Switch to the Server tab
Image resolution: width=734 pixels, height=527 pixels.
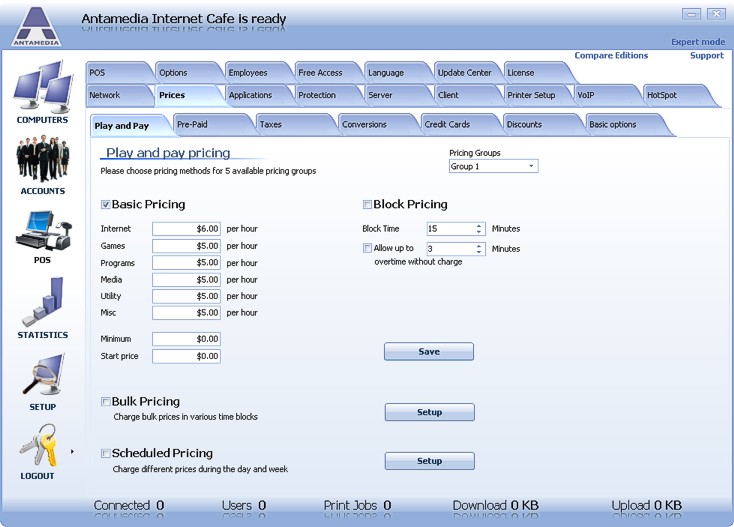pyautogui.click(x=396, y=95)
